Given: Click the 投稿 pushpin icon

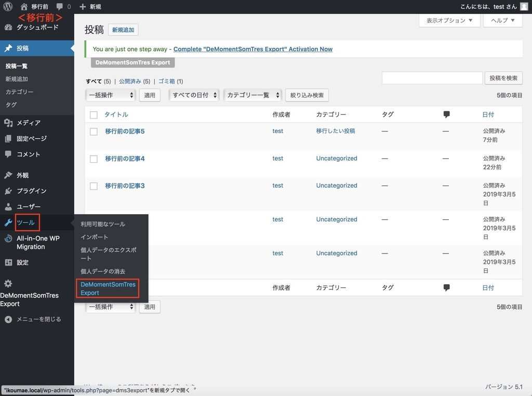Looking at the screenshot, I should (x=8, y=48).
